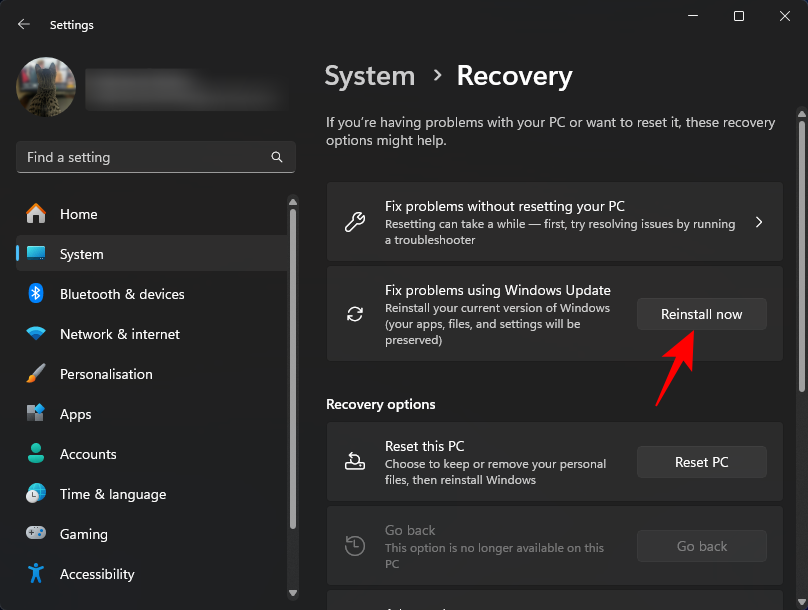Minimize the Settings window

[693, 16]
